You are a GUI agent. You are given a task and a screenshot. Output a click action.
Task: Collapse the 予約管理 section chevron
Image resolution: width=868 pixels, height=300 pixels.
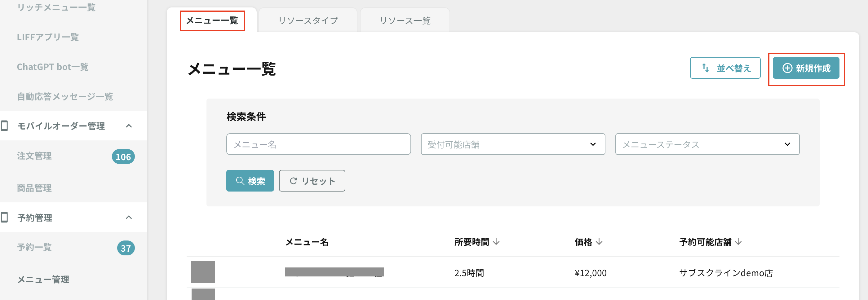(x=129, y=217)
